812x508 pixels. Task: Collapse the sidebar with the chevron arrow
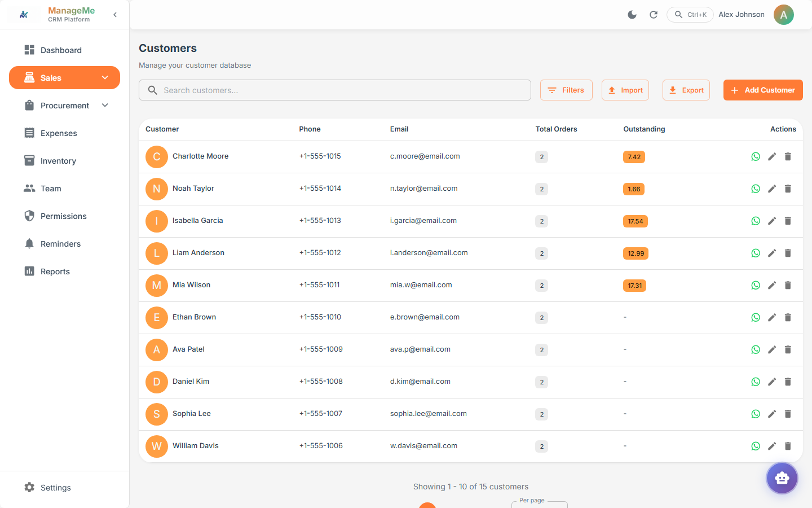tap(115, 15)
